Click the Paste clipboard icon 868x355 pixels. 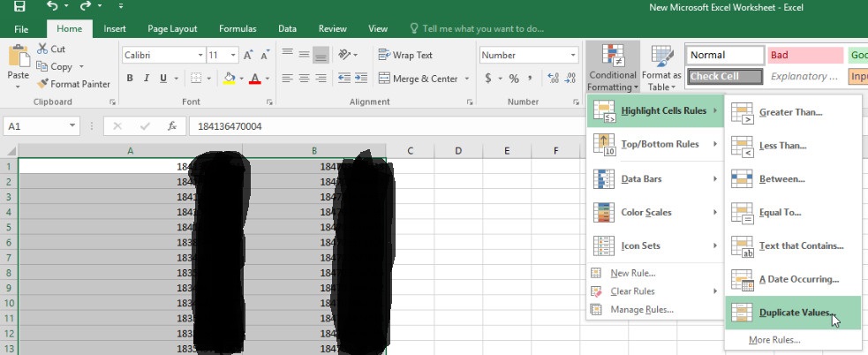tap(18, 64)
